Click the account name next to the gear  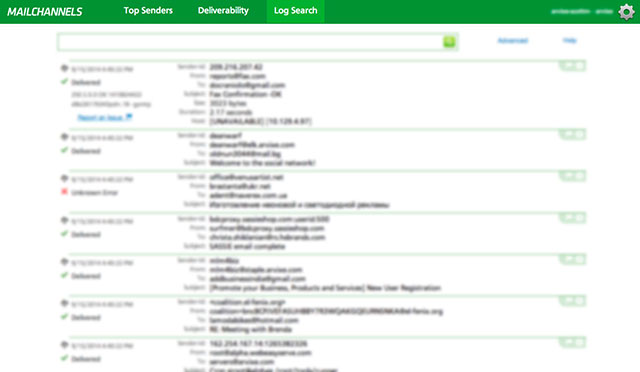point(582,11)
